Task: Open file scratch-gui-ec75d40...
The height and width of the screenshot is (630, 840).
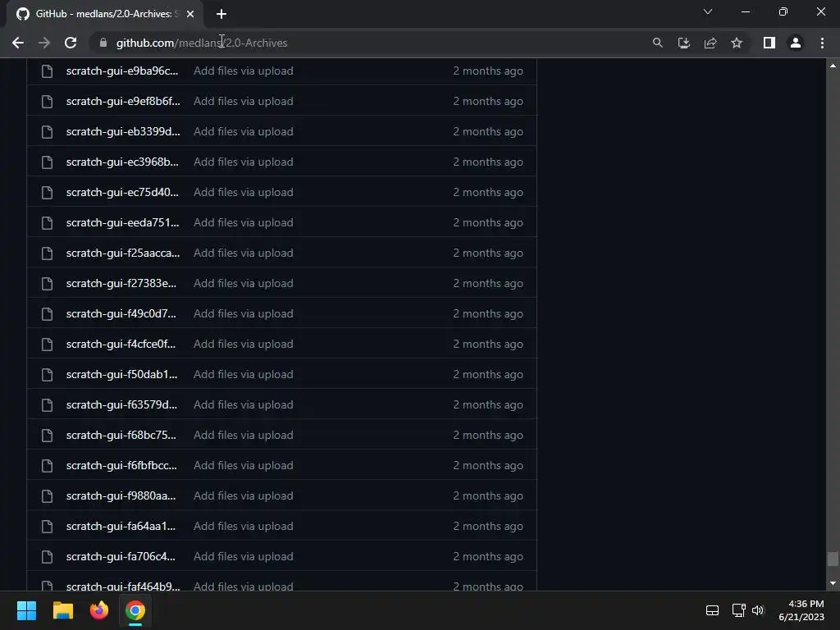Action: pyautogui.click(x=123, y=192)
